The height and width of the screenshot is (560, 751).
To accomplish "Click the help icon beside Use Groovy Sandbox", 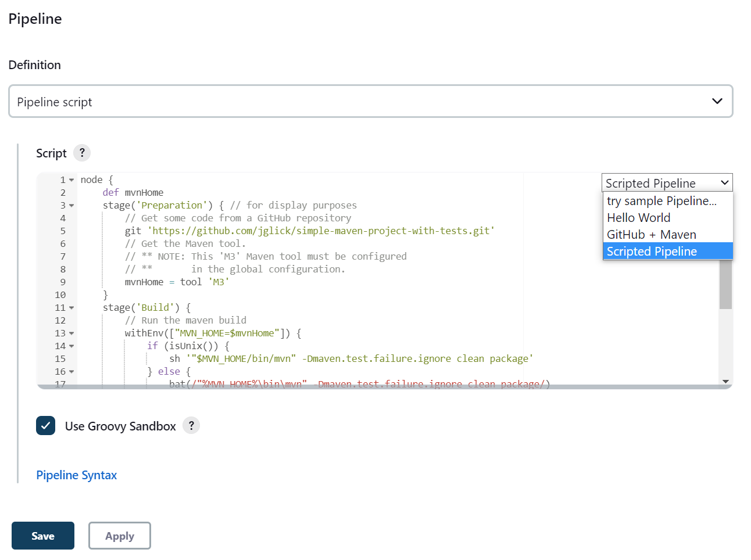I will (191, 426).
